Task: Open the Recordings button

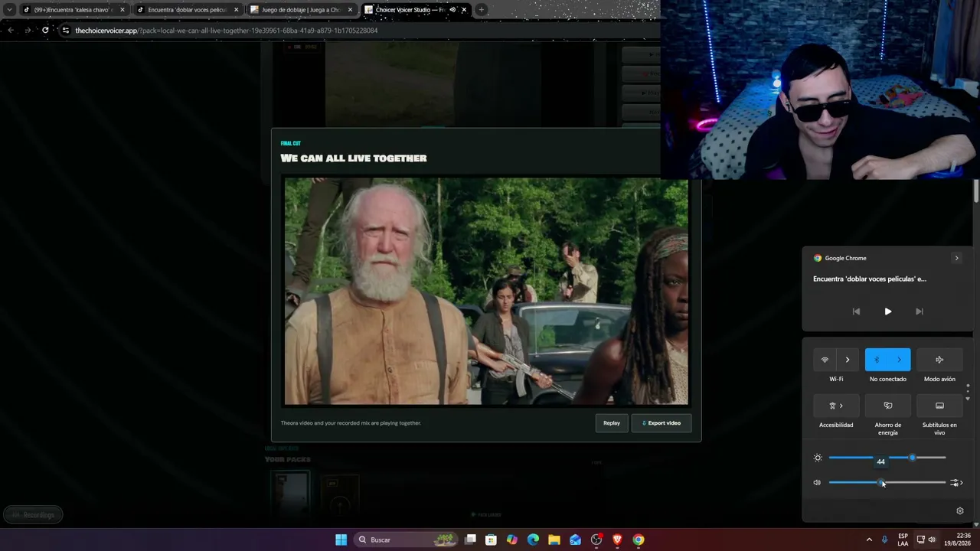Action: 33,515
